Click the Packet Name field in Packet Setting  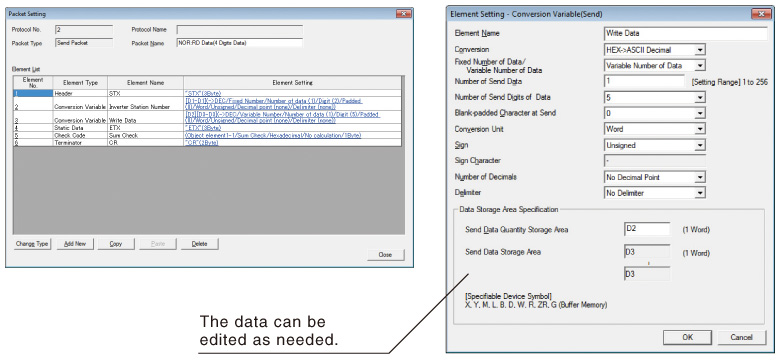point(239,43)
